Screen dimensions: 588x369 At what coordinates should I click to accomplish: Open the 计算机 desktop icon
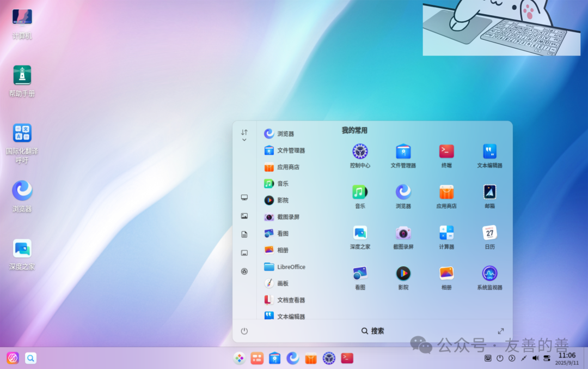[22, 23]
